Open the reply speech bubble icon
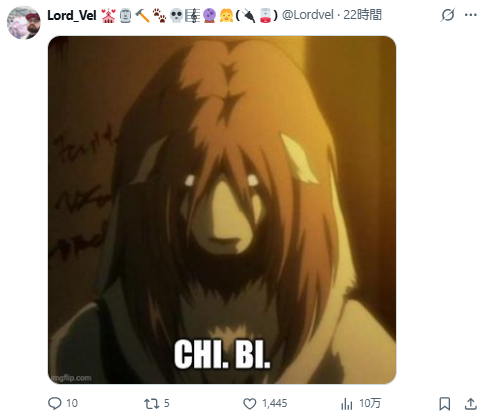Image resolution: width=483 pixels, height=416 pixels. 55,403
